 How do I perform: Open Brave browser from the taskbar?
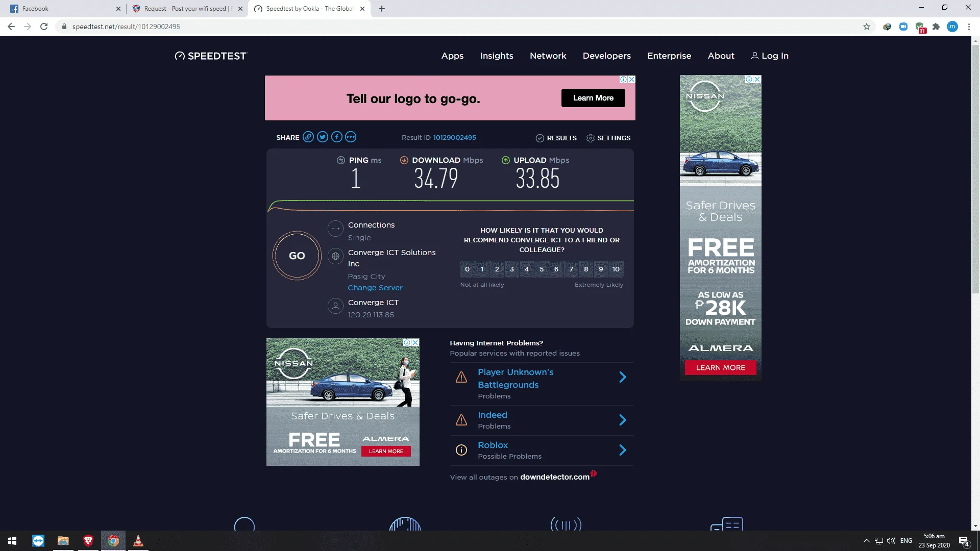coord(88,541)
